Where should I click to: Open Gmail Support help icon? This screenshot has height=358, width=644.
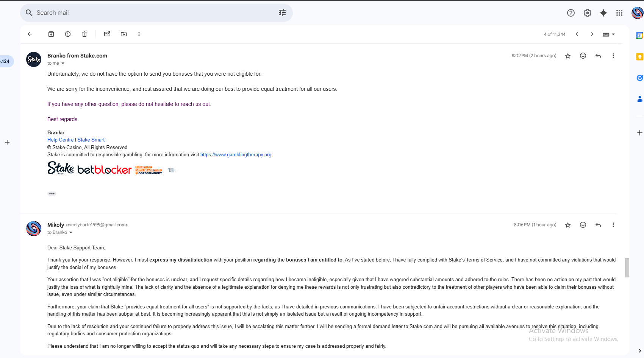tap(571, 13)
